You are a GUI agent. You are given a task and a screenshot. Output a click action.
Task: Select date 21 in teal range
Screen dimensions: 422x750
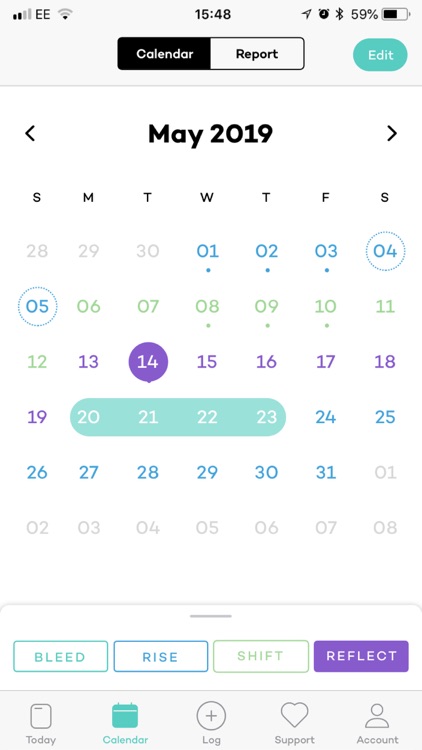coord(148,417)
